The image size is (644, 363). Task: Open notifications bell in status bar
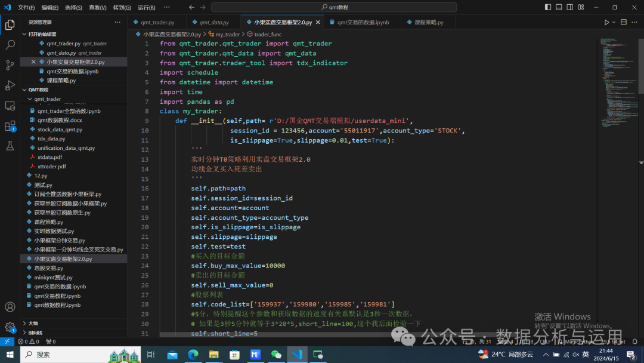634,342
